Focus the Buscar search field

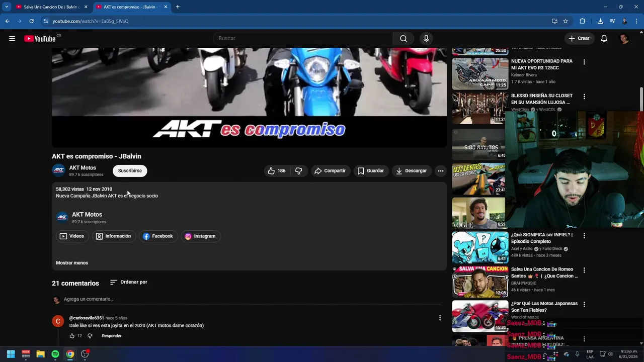pyautogui.click(x=303, y=38)
